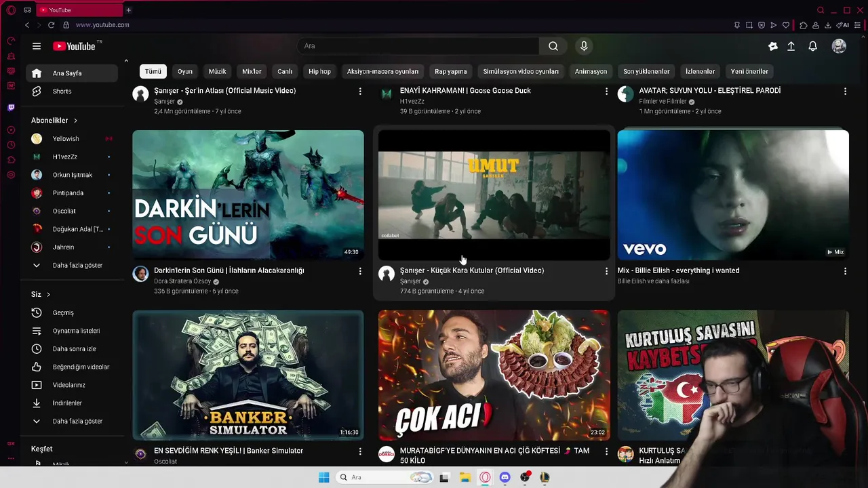The width and height of the screenshot is (868, 488).
Task: Open options menu for Küçük Kara Kutular video
Action: 606,271
